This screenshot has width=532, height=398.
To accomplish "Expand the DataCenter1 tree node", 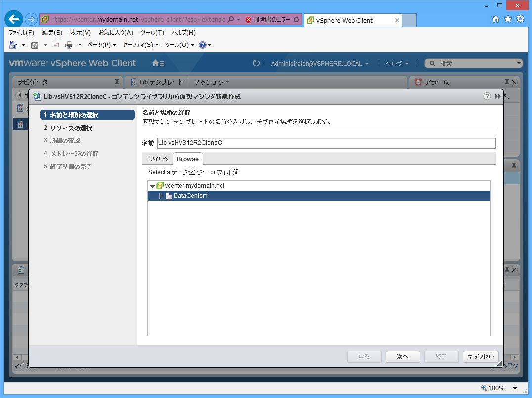I will pyautogui.click(x=161, y=196).
